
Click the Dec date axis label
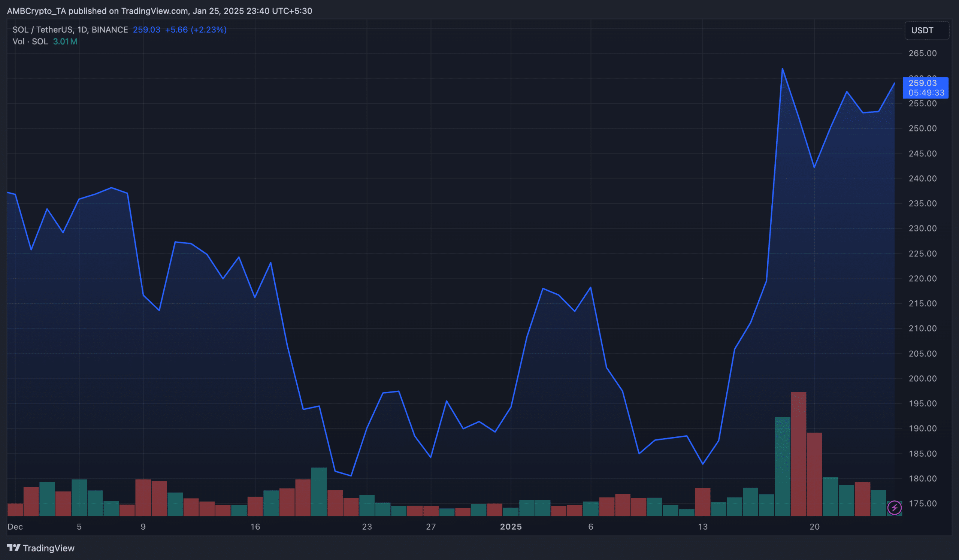point(15,527)
